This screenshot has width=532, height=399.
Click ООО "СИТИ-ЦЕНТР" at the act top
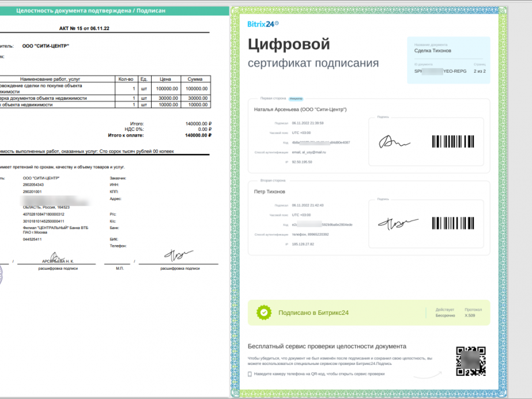click(46, 46)
